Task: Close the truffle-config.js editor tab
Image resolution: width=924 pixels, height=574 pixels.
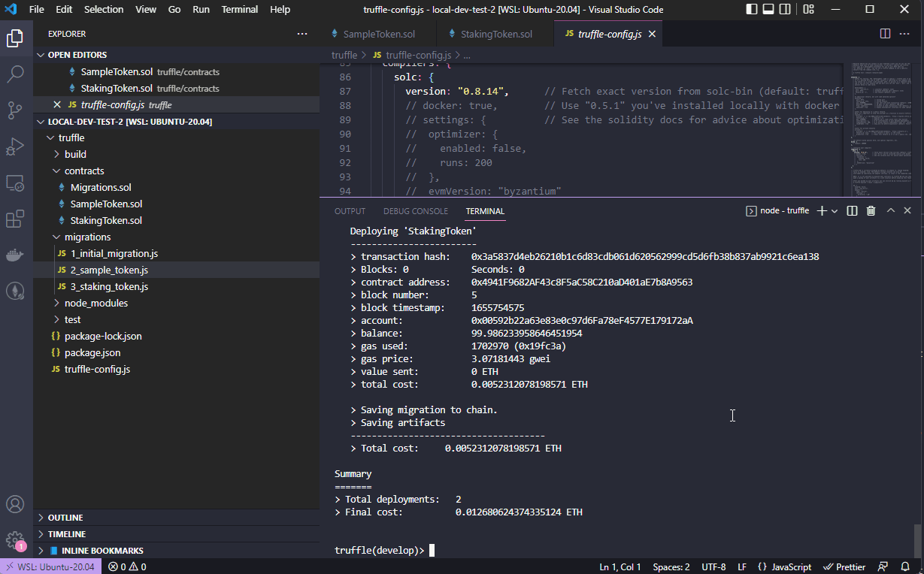Action: pyautogui.click(x=652, y=34)
